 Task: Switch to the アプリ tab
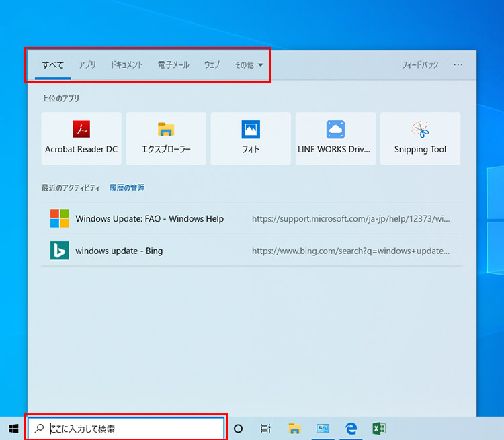click(x=87, y=65)
